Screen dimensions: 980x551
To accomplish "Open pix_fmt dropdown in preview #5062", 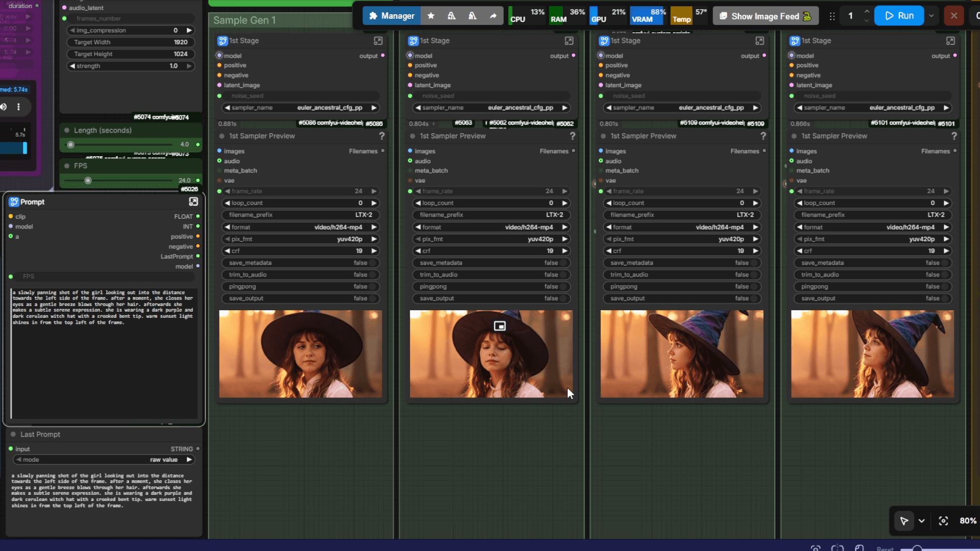I will click(493, 239).
